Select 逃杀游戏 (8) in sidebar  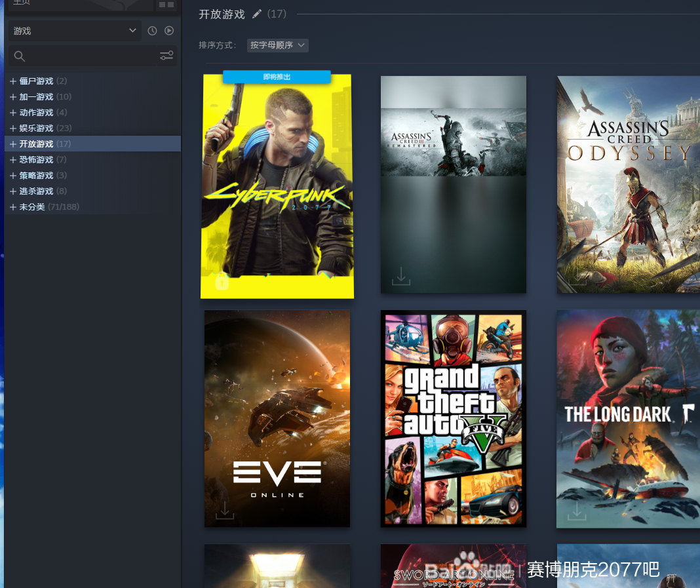pyautogui.click(x=92, y=191)
